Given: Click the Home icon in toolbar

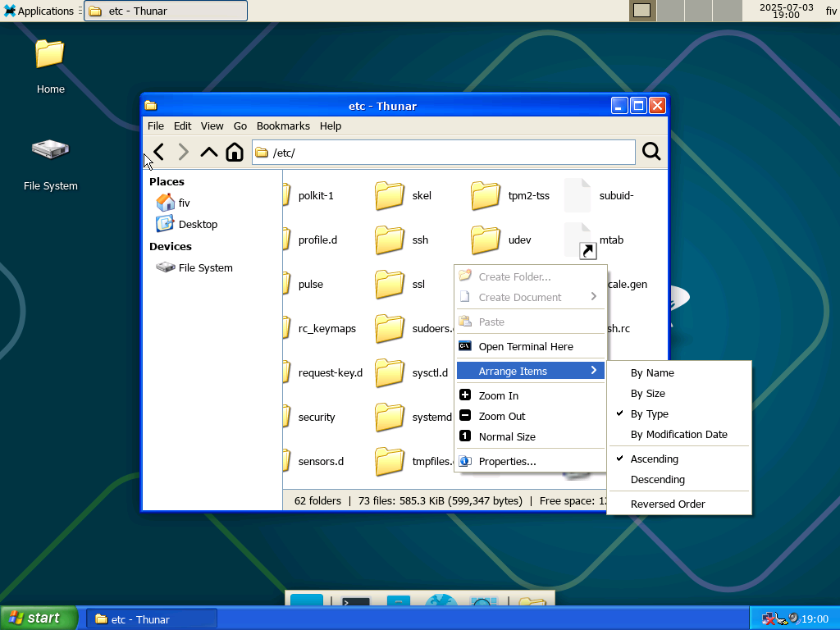Looking at the screenshot, I should (235, 152).
